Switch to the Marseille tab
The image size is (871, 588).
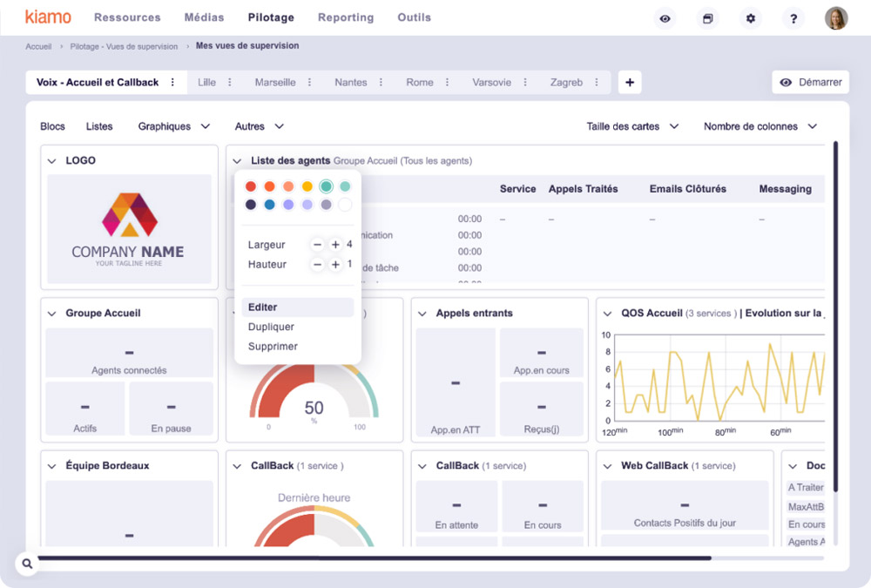coord(275,83)
